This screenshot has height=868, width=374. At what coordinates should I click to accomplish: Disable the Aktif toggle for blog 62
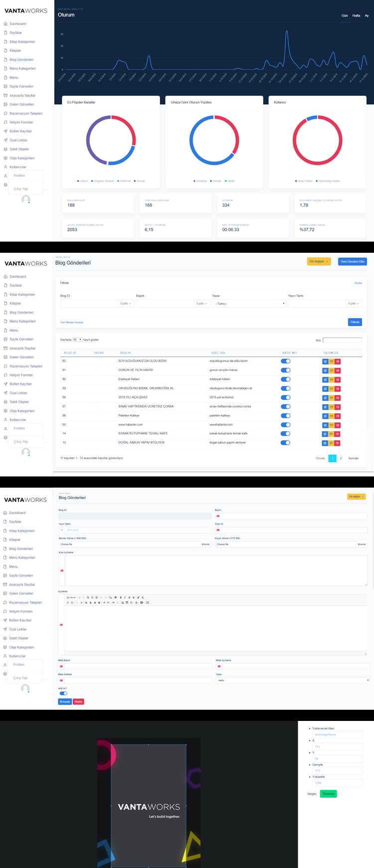click(285, 361)
